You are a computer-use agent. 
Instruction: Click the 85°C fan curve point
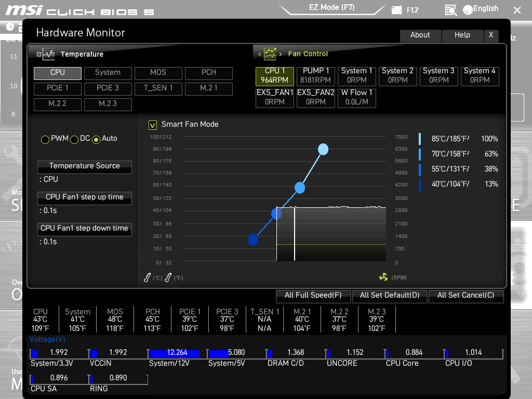(x=323, y=149)
